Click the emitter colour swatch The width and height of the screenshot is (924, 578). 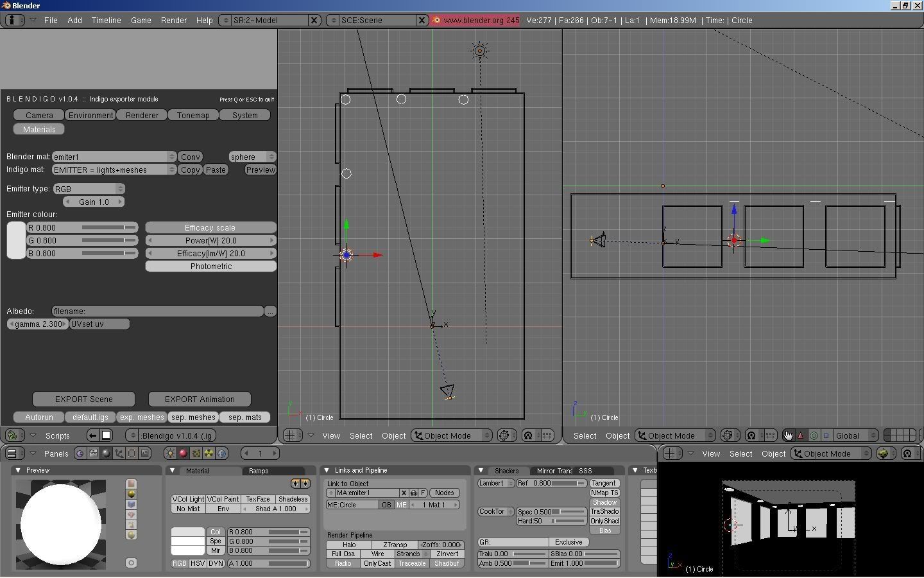pyautogui.click(x=16, y=240)
